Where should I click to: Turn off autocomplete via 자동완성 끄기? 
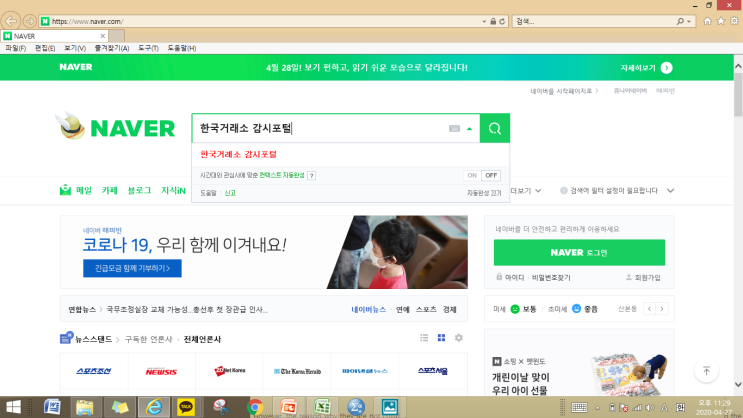(x=484, y=193)
